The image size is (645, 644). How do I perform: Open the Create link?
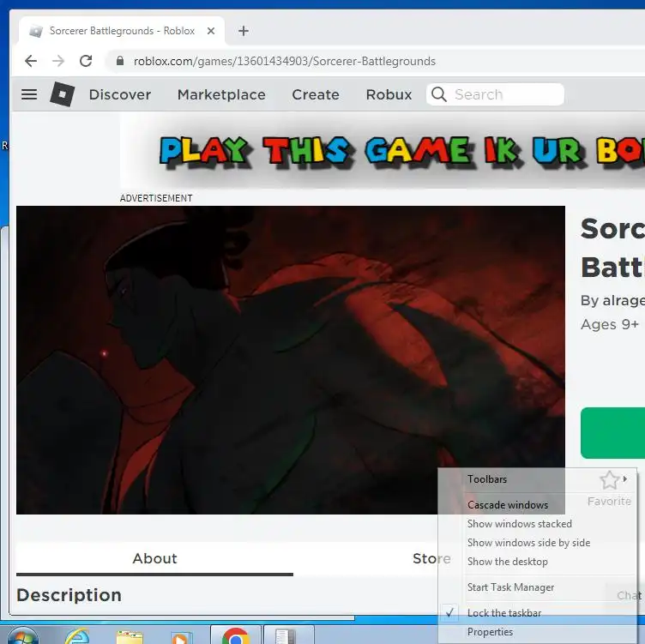point(316,94)
